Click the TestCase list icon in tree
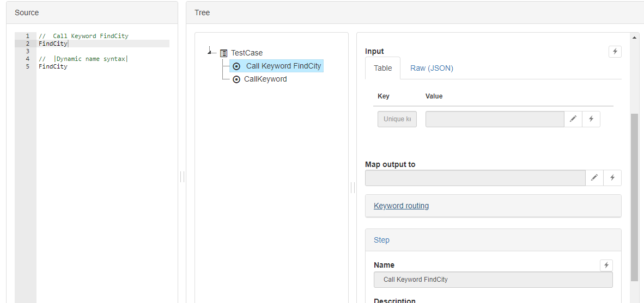The height and width of the screenshot is (303, 644). click(x=224, y=53)
